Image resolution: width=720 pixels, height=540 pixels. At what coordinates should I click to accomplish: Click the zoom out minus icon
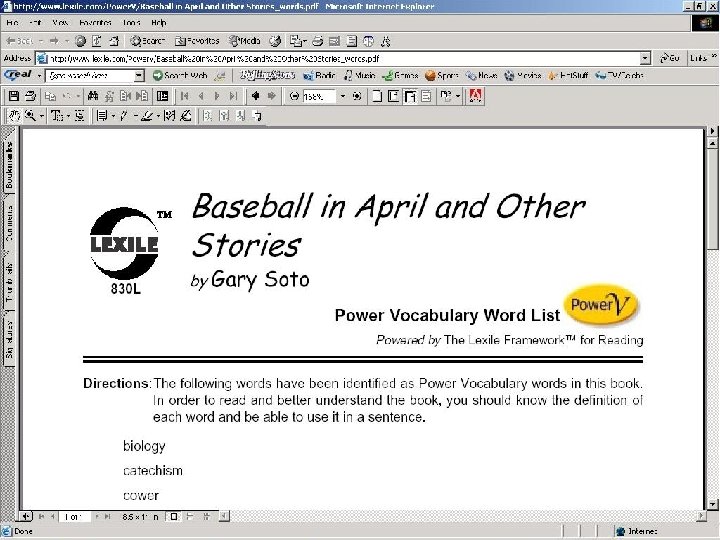pyautogui.click(x=294, y=96)
